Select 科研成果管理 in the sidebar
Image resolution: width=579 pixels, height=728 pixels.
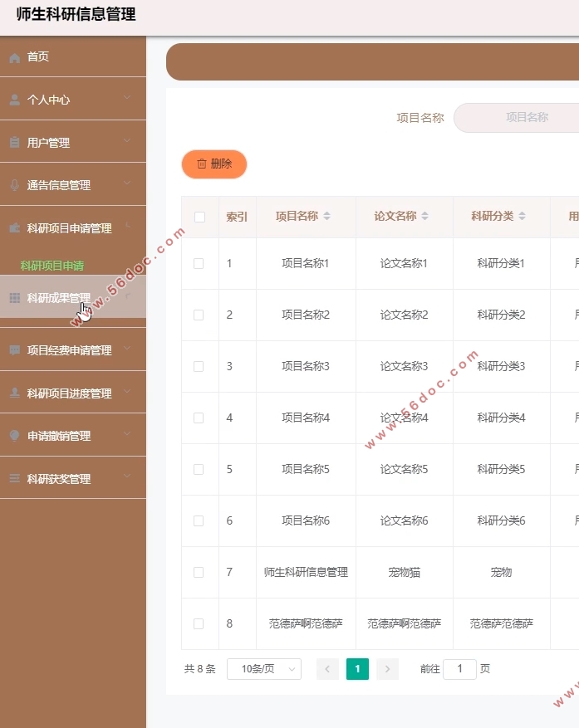[73, 297]
